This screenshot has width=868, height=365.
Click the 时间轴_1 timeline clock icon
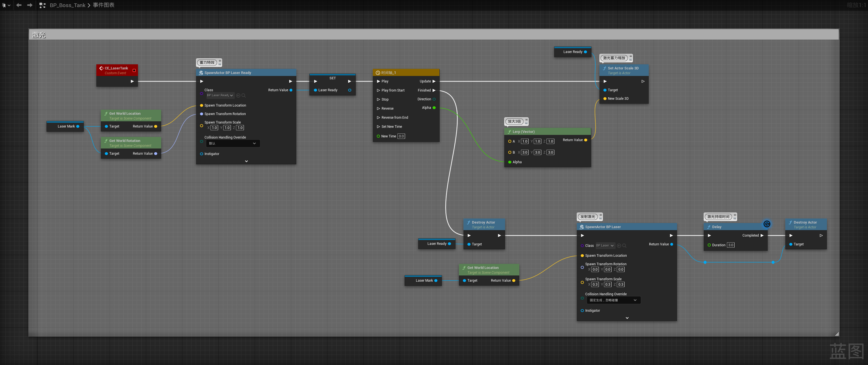378,73
